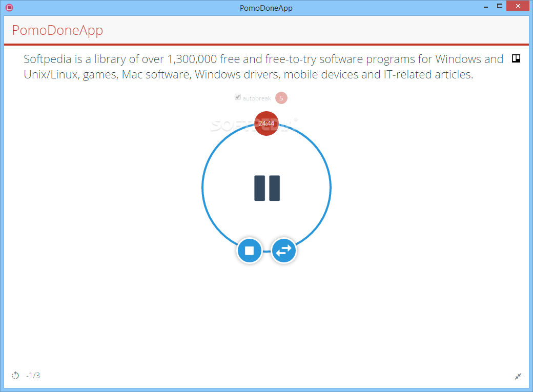Minimize the PomoDoneApp window
The height and width of the screenshot is (392, 533).
[x=486, y=7]
